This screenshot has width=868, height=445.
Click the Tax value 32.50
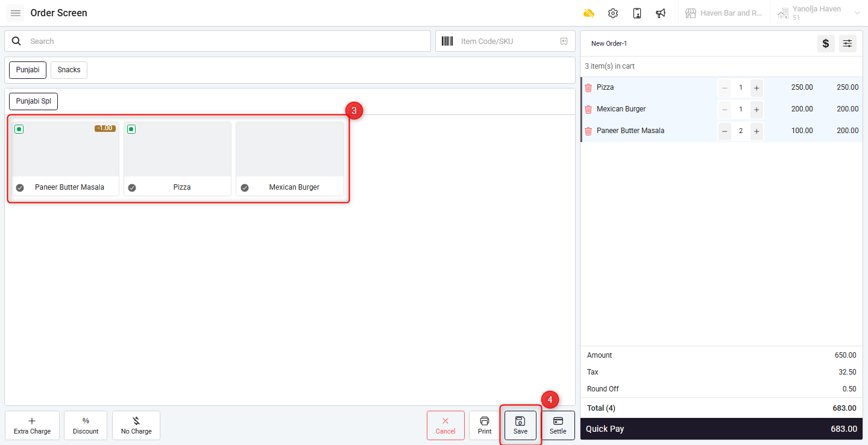(846, 372)
